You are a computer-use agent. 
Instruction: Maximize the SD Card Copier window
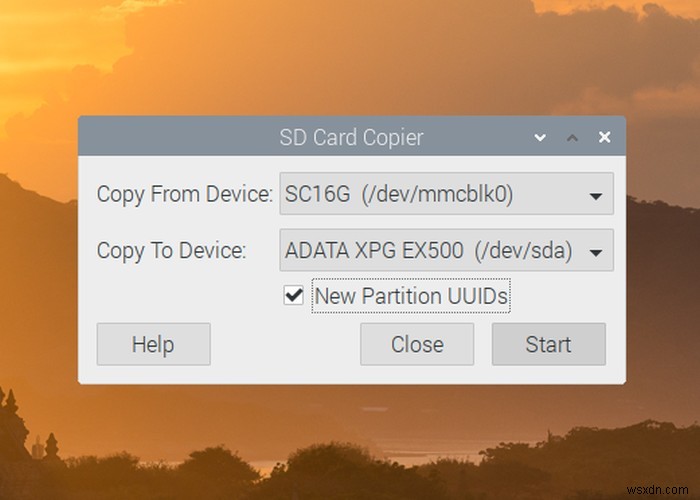[x=572, y=137]
